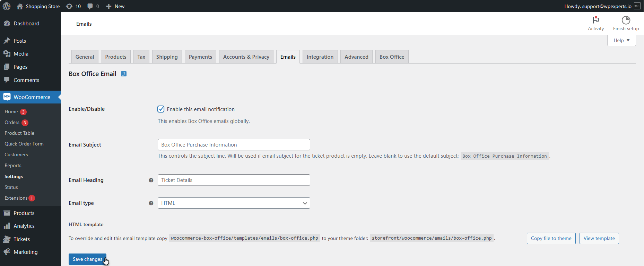Click the return arrow icon beside Box Office Email
The image size is (644, 266).
click(x=124, y=74)
